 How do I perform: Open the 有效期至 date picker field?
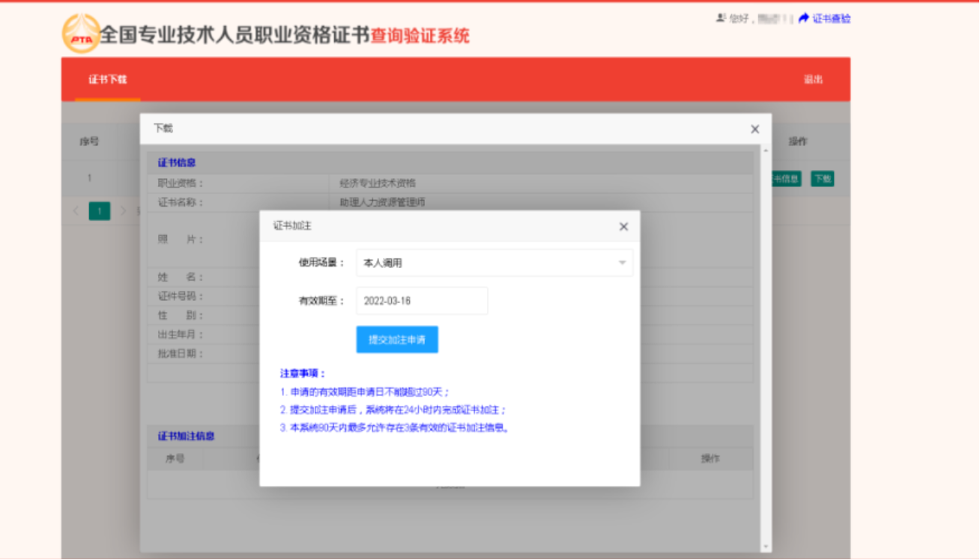[x=422, y=301]
